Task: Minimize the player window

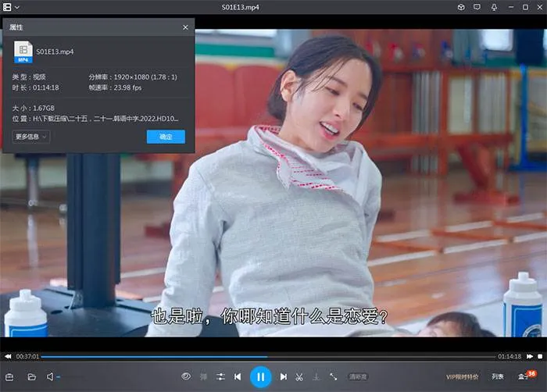Action: (511, 7)
